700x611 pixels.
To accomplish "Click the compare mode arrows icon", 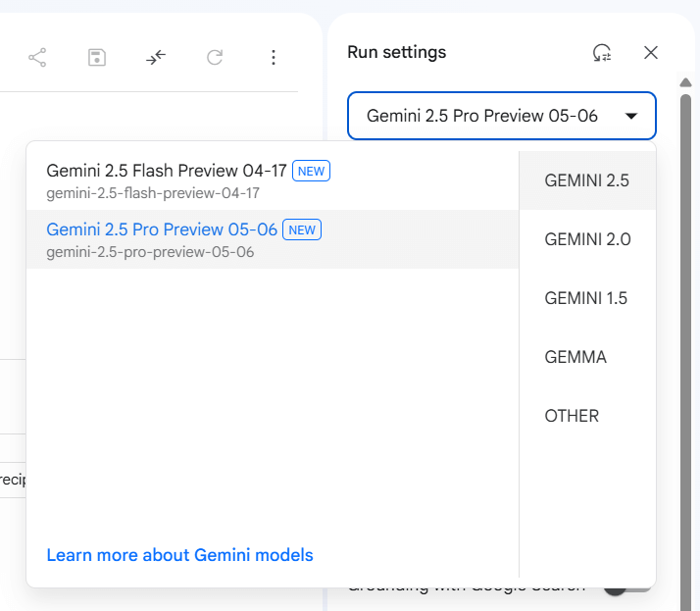I will click(156, 57).
